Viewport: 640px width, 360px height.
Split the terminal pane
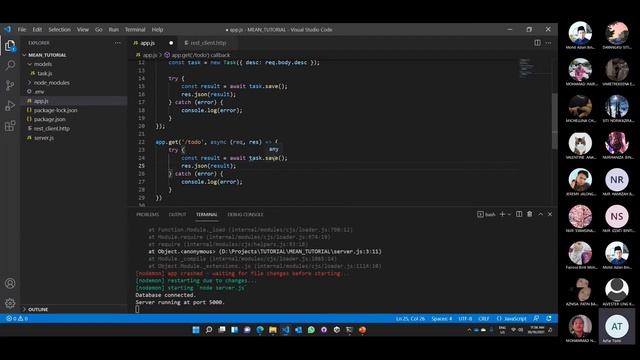(519, 214)
